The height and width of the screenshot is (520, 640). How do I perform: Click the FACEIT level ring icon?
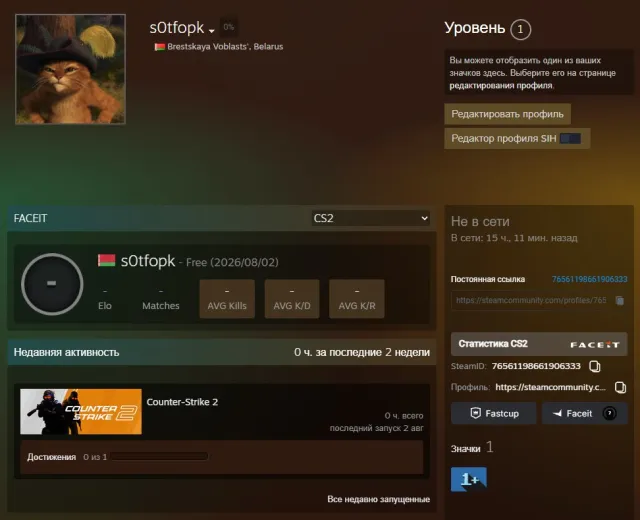52,284
